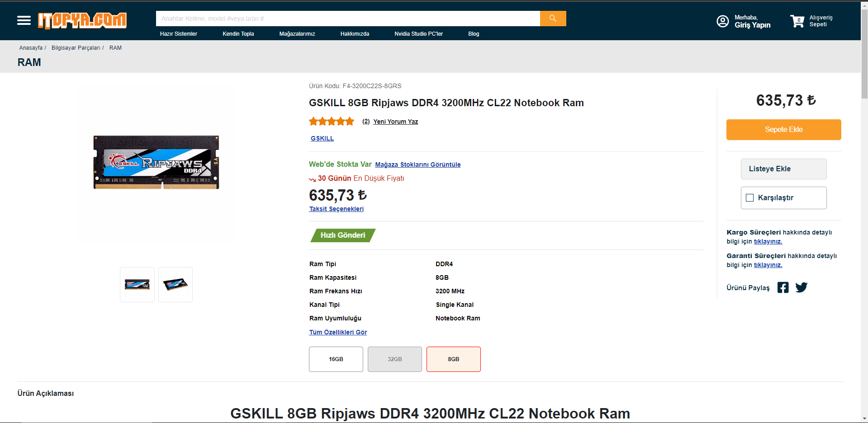The height and width of the screenshot is (423, 868).
Task: Click the Ram Tipi DDR4 value
Action: coord(444,264)
